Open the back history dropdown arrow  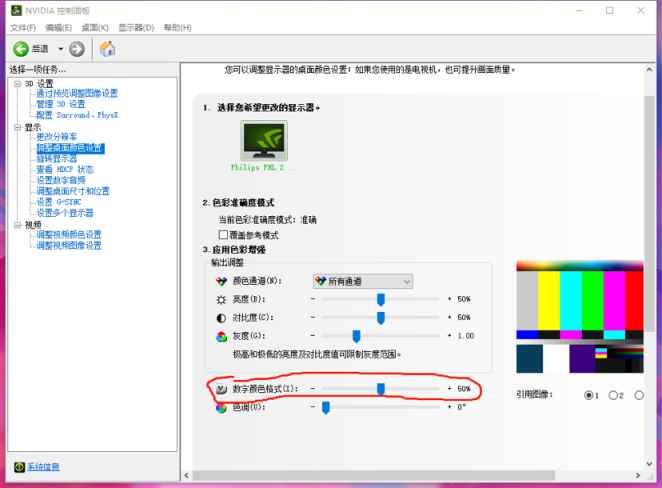pos(61,48)
